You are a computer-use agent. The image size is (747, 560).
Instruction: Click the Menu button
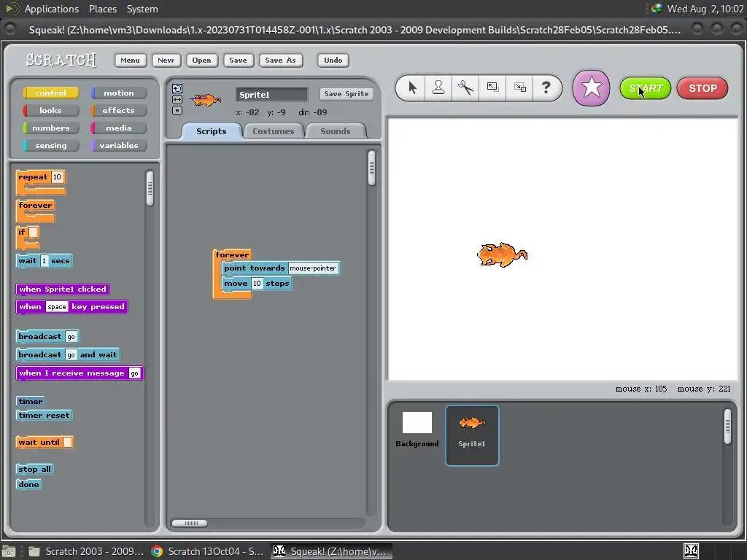click(130, 60)
